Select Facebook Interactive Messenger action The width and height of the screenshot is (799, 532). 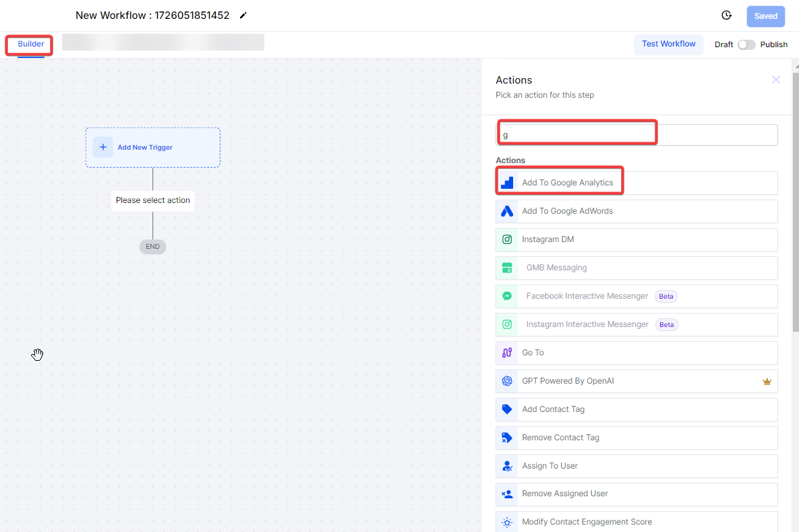click(637, 296)
